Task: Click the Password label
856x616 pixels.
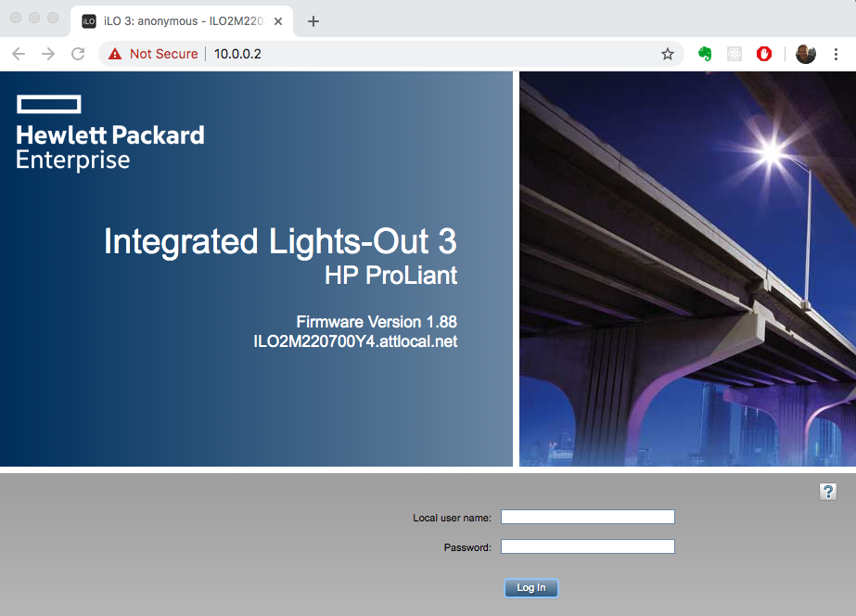Action: [467, 547]
